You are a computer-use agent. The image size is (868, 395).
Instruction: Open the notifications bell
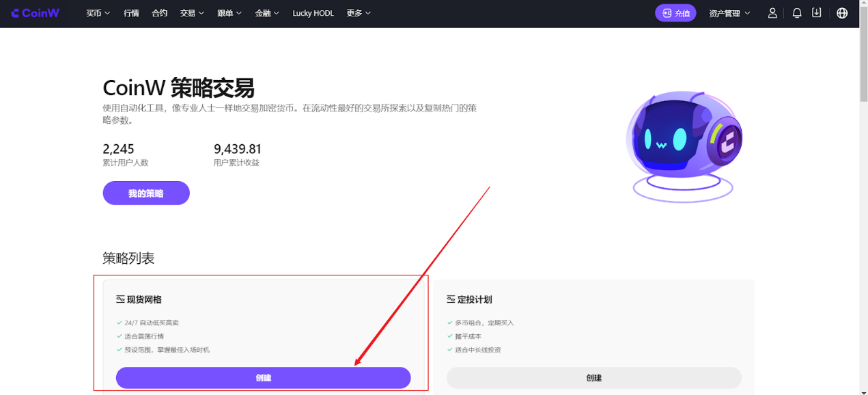click(x=796, y=13)
